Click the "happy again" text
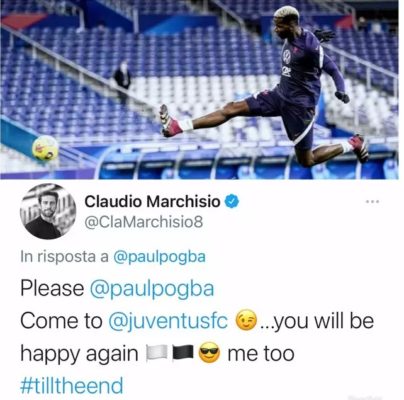 pyautogui.click(x=79, y=354)
